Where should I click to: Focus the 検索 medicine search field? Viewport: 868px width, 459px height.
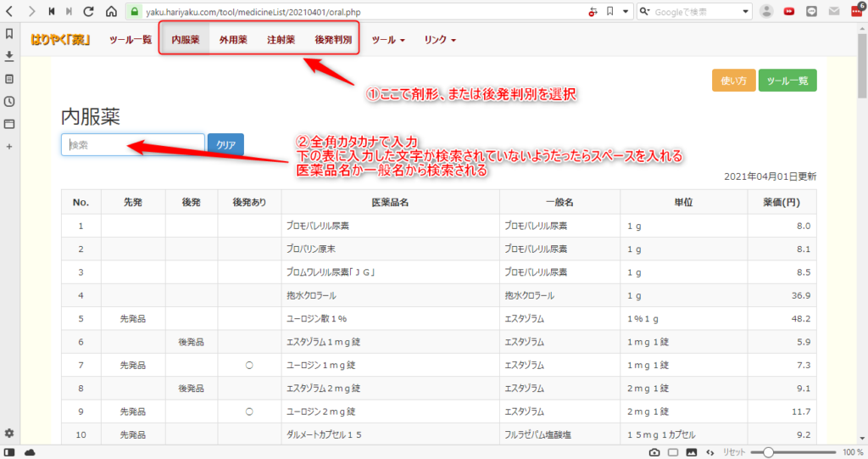(132, 145)
